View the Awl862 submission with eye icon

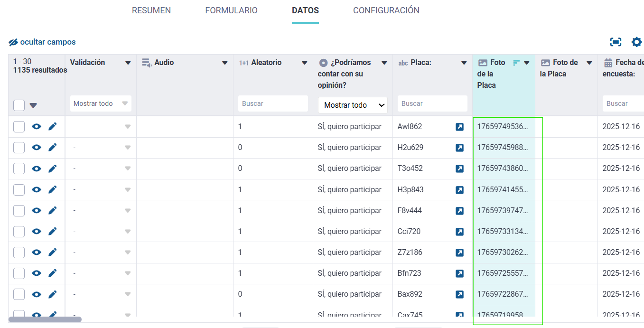pos(37,127)
